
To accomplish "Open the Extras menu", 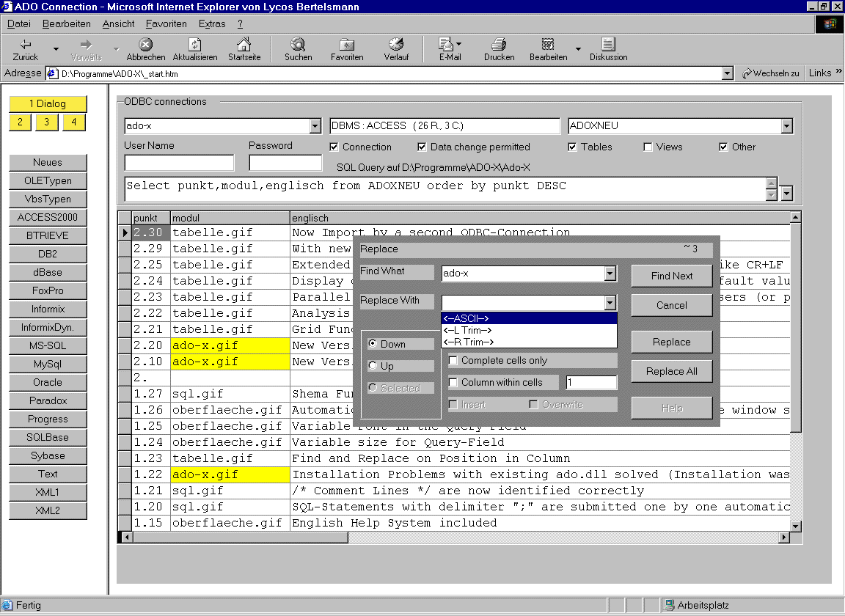I will (x=212, y=24).
